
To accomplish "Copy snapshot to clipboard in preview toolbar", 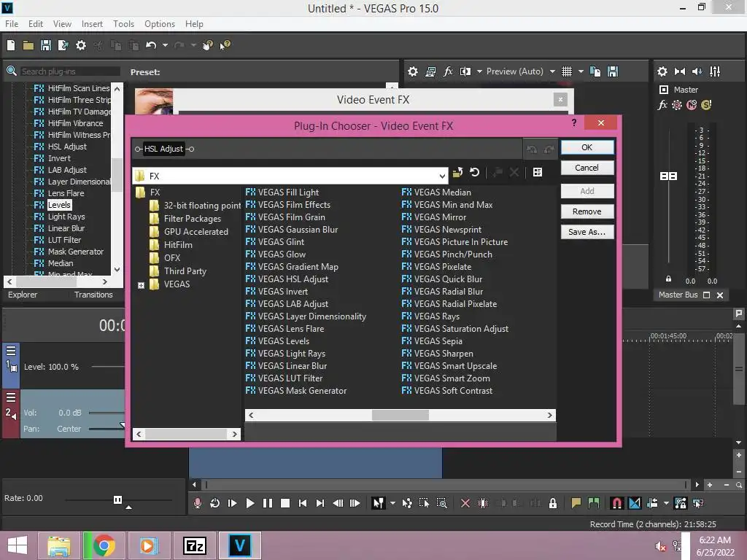I will tap(595, 71).
